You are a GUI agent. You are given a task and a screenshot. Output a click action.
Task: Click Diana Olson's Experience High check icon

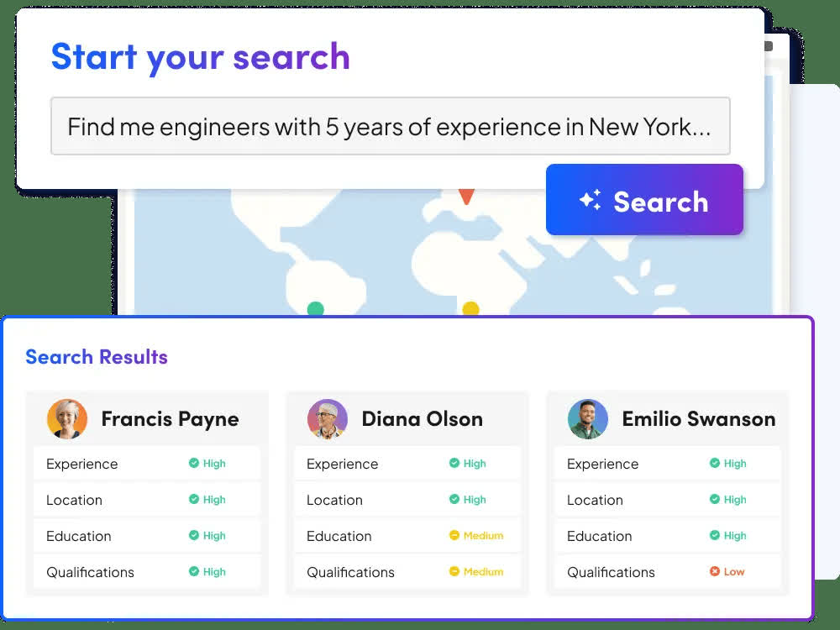coord(454,463)
